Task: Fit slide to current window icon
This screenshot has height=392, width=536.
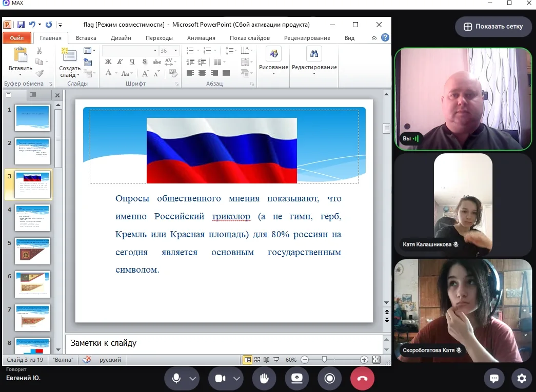Action: click(x=376, y=360)
